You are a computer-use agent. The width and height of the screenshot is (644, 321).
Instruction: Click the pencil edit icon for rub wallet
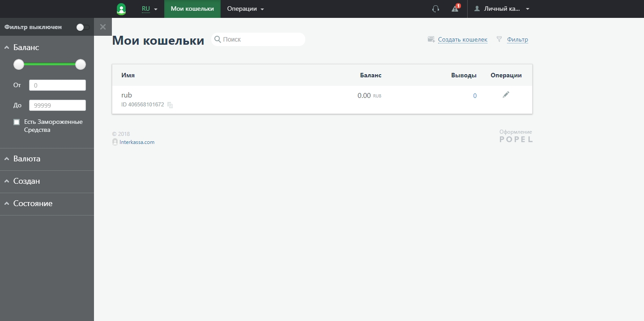[506, 95]
